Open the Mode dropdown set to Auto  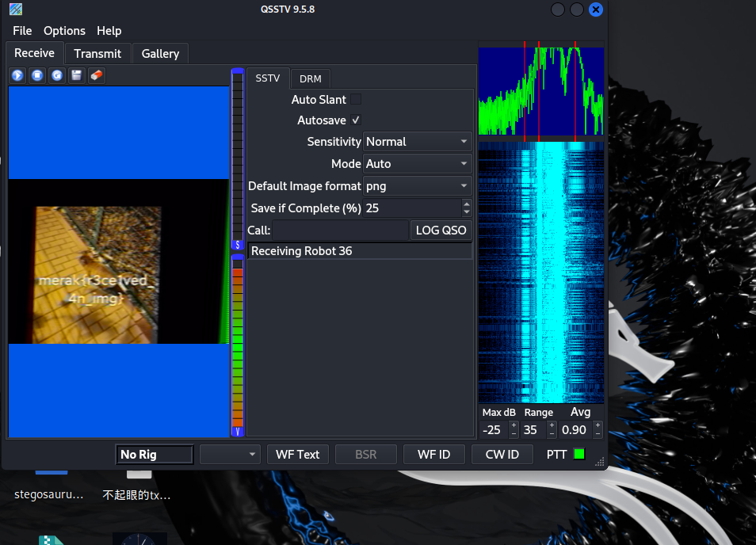pyautogui.click(x=417, y=164)
